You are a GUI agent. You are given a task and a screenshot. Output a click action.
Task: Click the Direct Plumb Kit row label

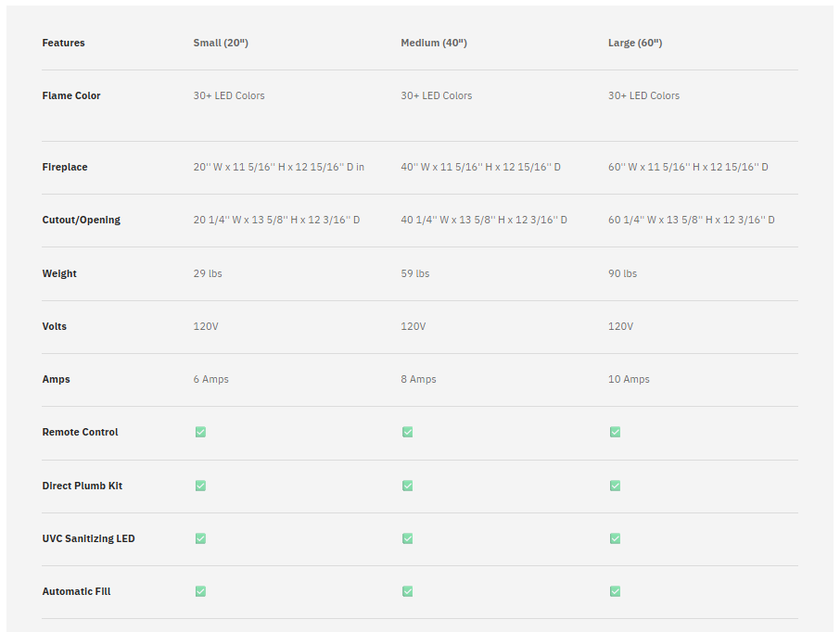[x=83, y=486]
